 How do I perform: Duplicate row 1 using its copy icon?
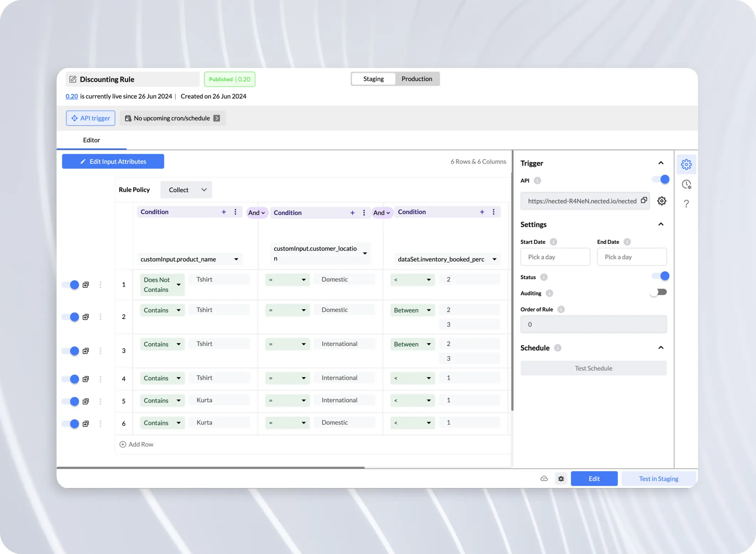[x=86, y=285]
